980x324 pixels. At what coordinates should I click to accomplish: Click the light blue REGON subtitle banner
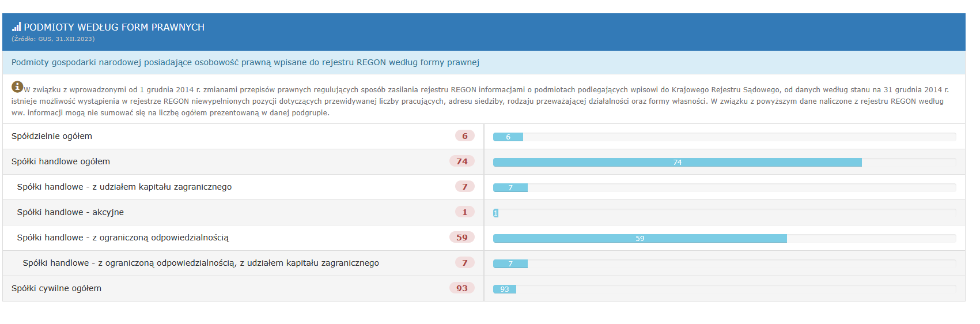(x=245, y=62)
